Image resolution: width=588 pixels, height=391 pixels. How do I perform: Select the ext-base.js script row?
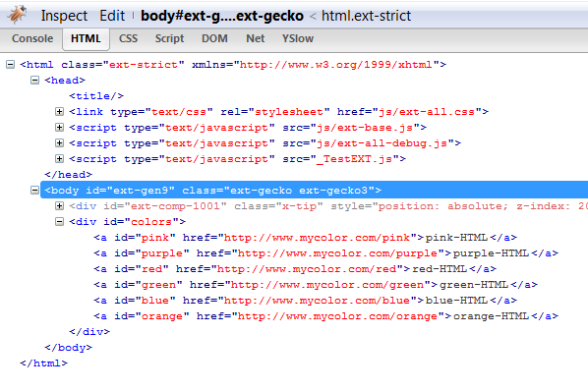click(x=248, y=128)
